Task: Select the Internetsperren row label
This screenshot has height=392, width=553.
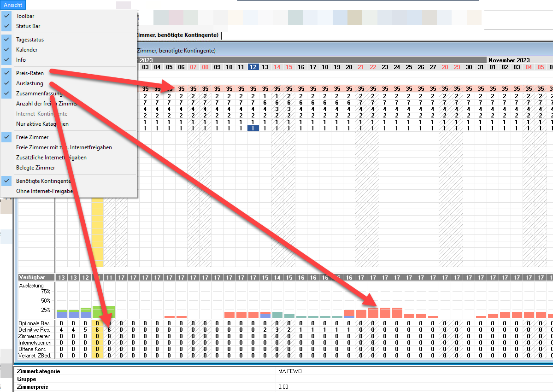Action: tap(35, 343)
